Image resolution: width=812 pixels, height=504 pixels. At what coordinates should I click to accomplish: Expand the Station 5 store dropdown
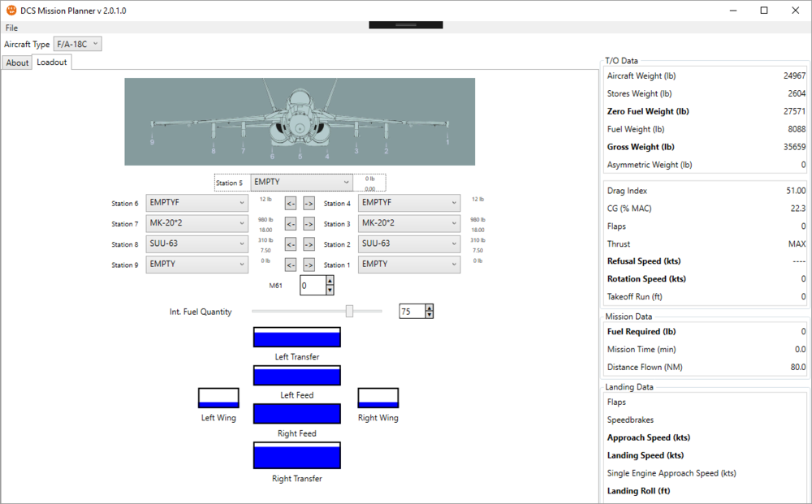[301, 182]
